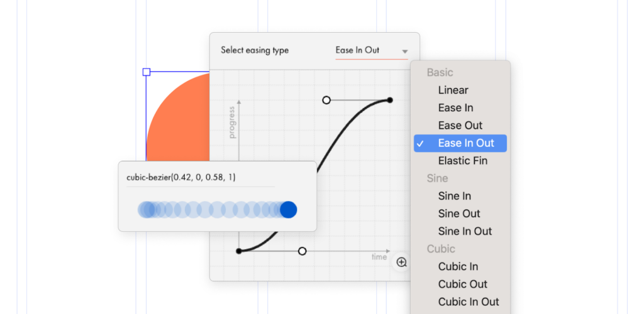Choose Ease In easing option
Screen dimensions: 644x314
[455, 108]
